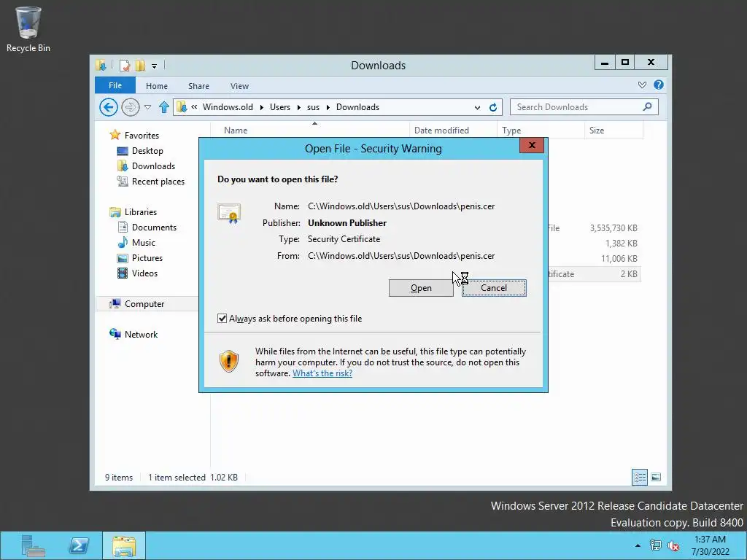The image size is (747, 560).
Task: Toggle Always ask before opening checkbox
Action: (222, 319)
